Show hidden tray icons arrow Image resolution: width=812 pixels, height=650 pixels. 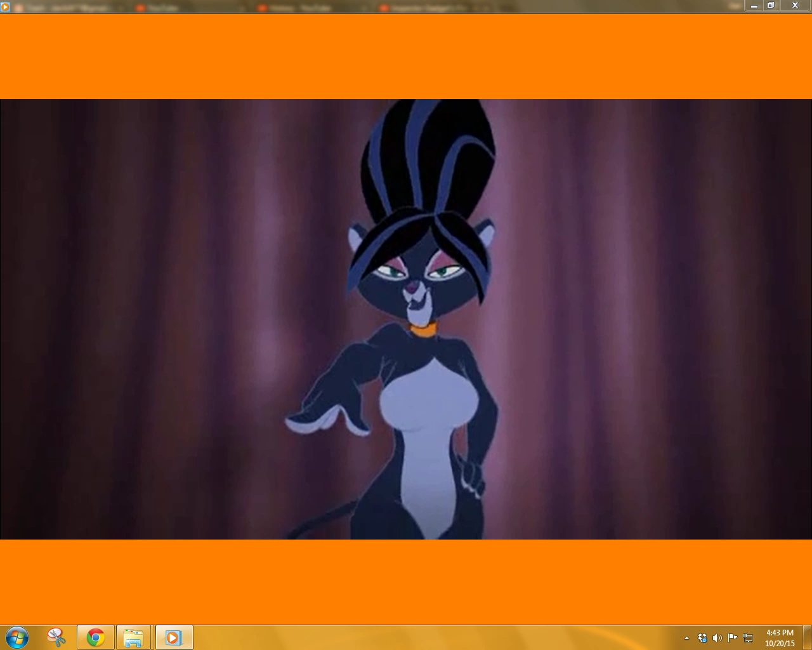[x=686, y=638]
